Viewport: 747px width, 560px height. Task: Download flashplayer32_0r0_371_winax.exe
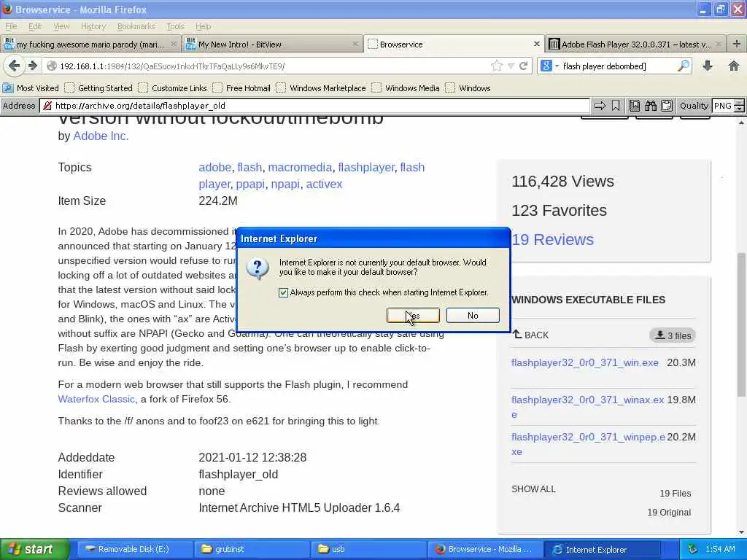[587, 407]
